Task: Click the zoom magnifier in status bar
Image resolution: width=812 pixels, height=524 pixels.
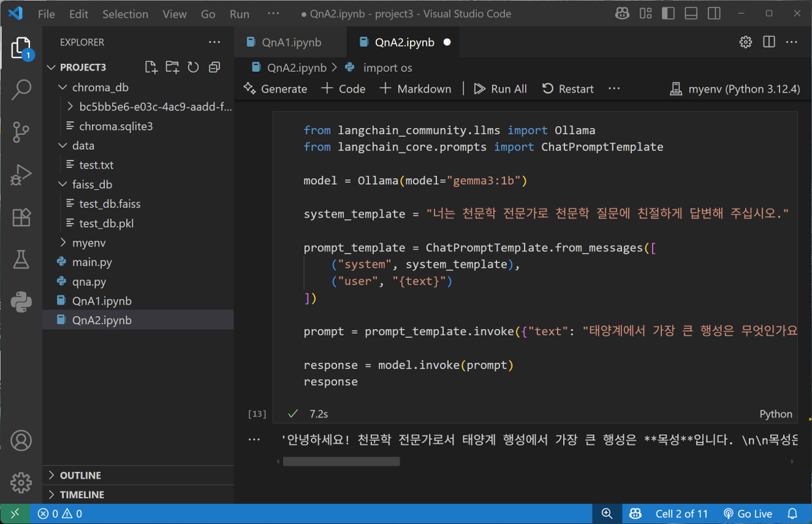Action: click(607, 513)
